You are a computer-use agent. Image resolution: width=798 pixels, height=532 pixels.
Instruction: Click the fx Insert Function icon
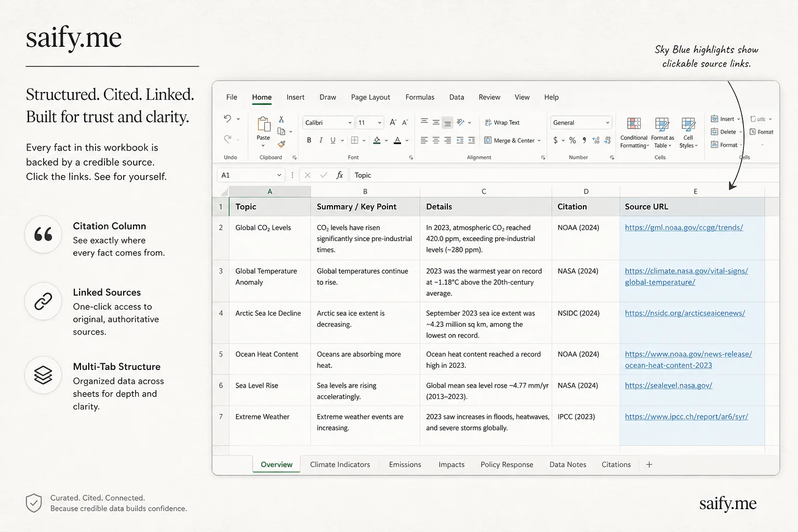(340, 175)
